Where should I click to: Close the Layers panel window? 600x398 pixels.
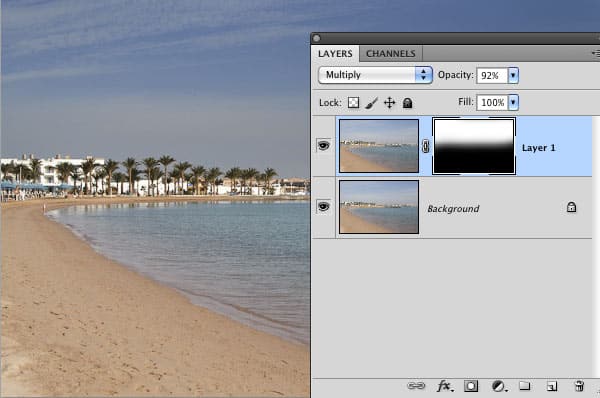[x=316, y=38]
